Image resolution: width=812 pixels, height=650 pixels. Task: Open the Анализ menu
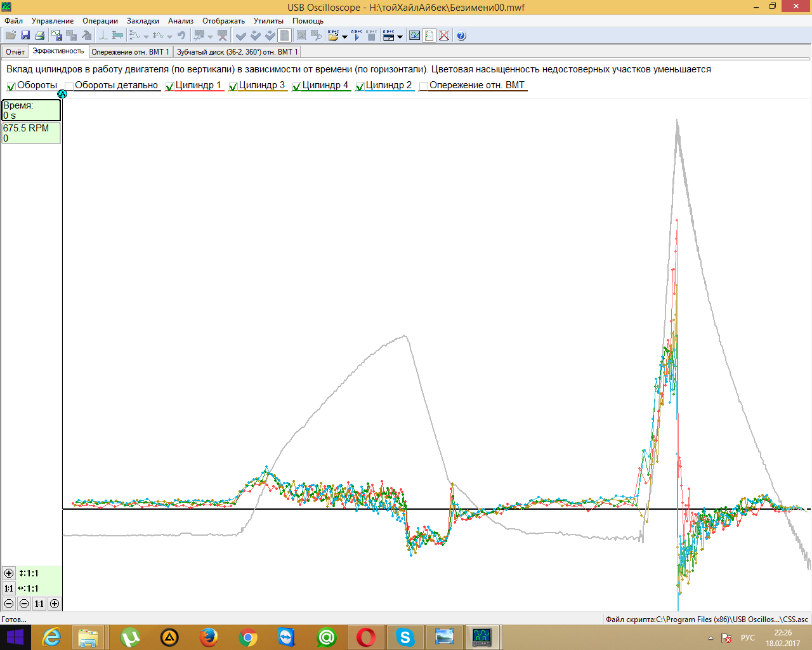pyautogui.click(x=180, y=21)
